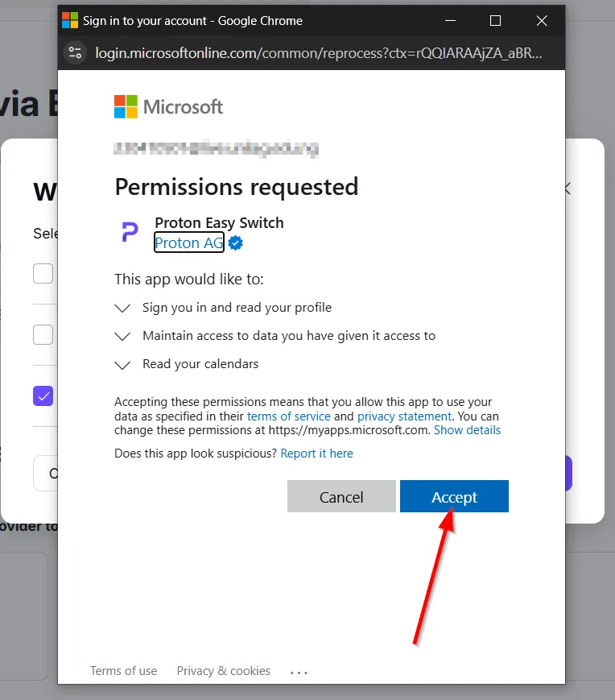Tick the middle unchecked checkbox in background dialog

43,334
